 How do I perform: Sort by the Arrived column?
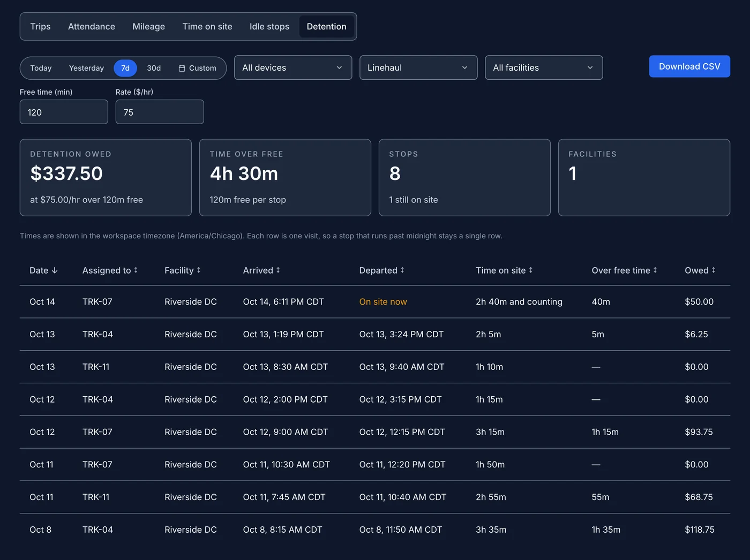coord(261,270)
